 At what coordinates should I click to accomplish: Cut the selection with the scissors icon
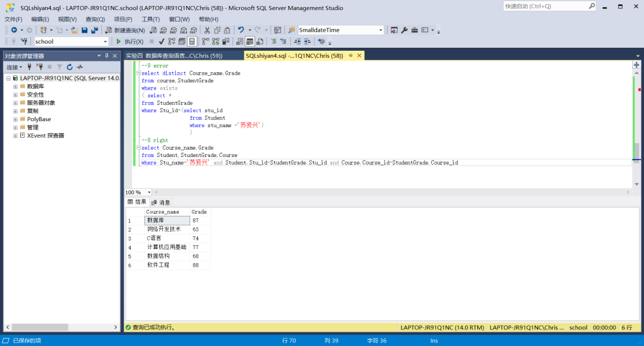pyautogui.click(x=207, y=30)
